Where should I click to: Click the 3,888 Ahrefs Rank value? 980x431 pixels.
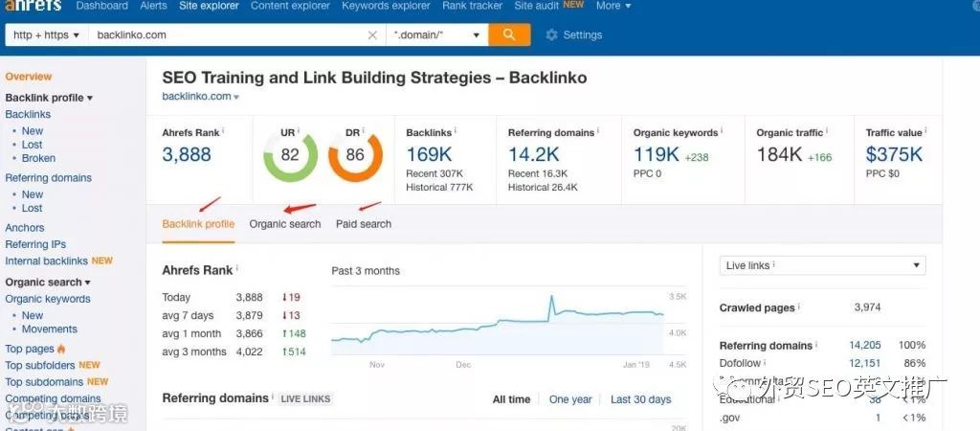[x=187, y=154]
